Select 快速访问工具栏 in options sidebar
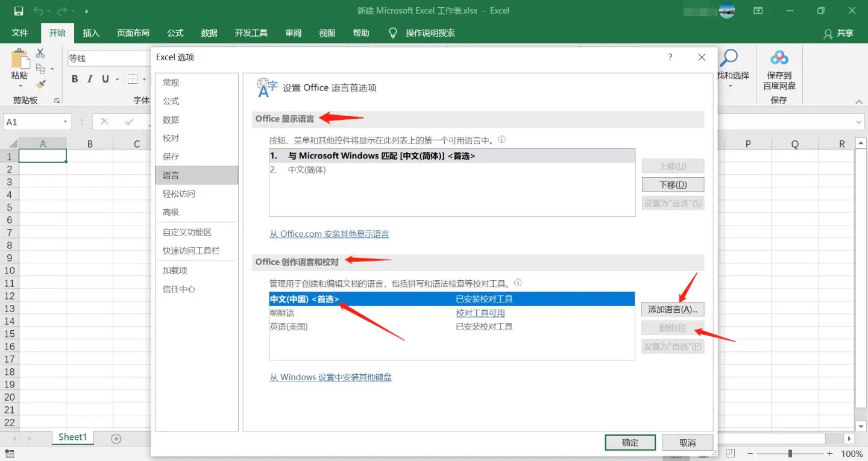The width and height of the screenshot is (868, 461). [x=197, y=251]
